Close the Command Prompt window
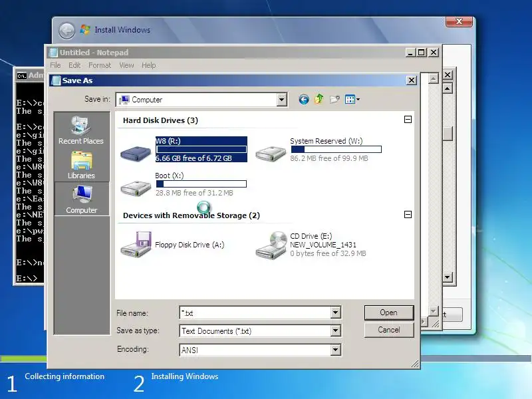The width and height of the screenshot is (532, 399). (448, 75)
